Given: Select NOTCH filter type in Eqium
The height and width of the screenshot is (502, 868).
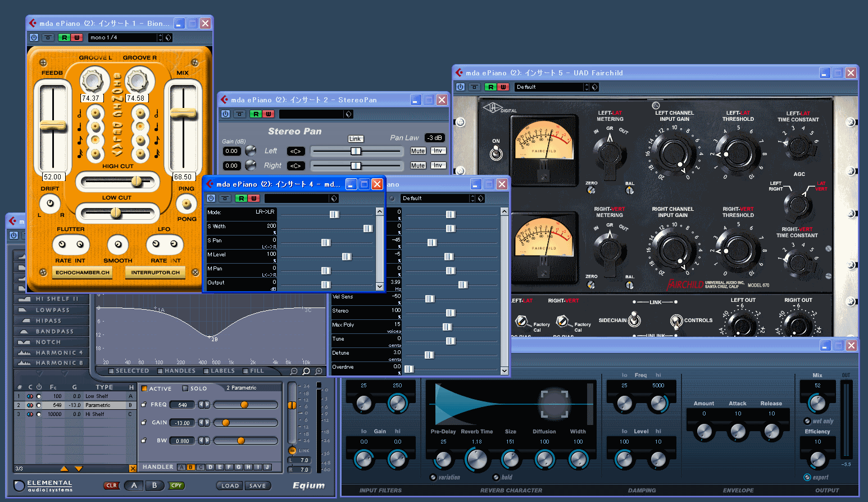Looking at the screenshot, I should [x=51, y=342].
